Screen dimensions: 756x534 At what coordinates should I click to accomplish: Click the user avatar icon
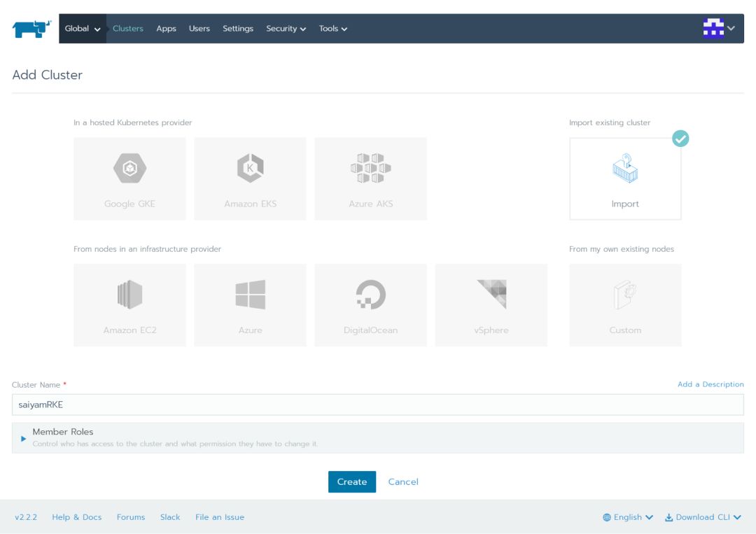713,28
